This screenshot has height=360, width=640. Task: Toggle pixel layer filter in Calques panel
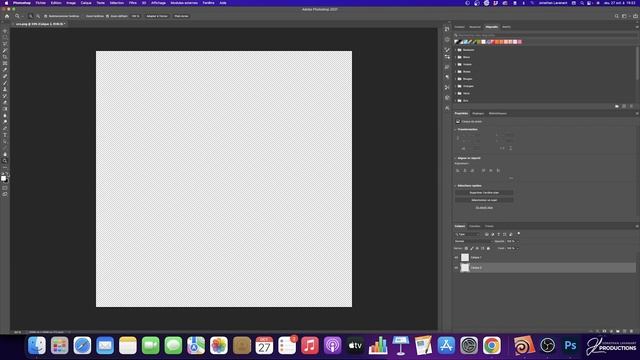pyautogui.click(x=487, y=234)
